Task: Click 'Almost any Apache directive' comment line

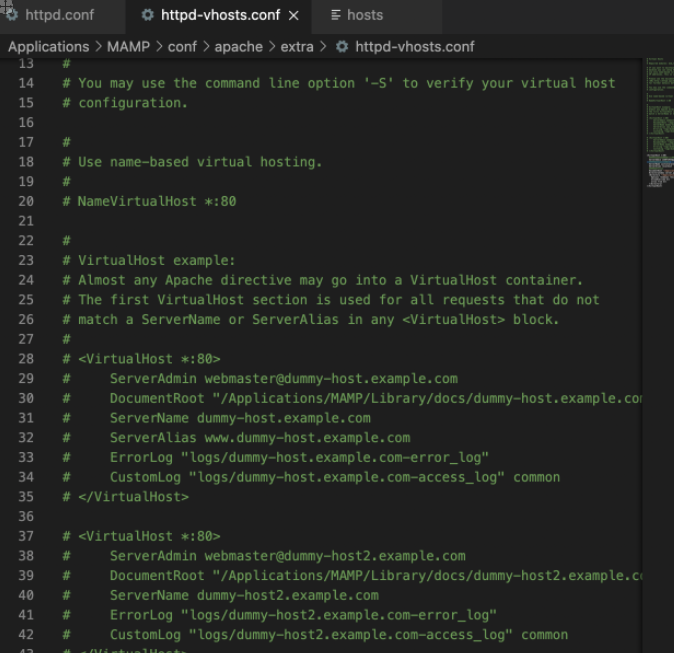Action: [x=322, y=280]
